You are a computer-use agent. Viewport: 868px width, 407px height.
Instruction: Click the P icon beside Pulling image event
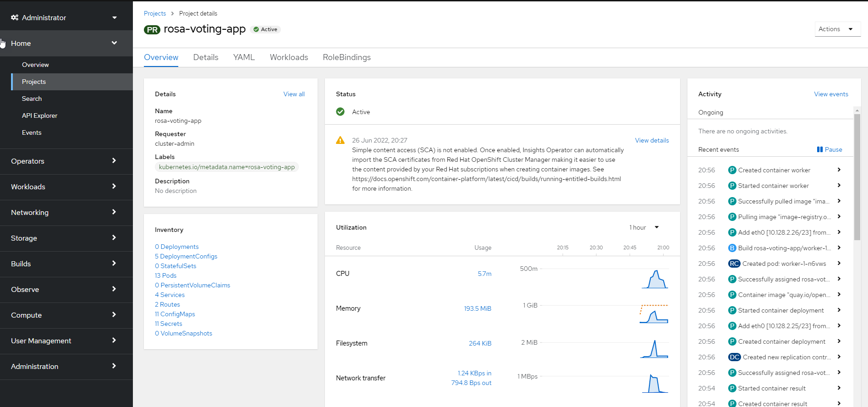(x=732, y=217)
